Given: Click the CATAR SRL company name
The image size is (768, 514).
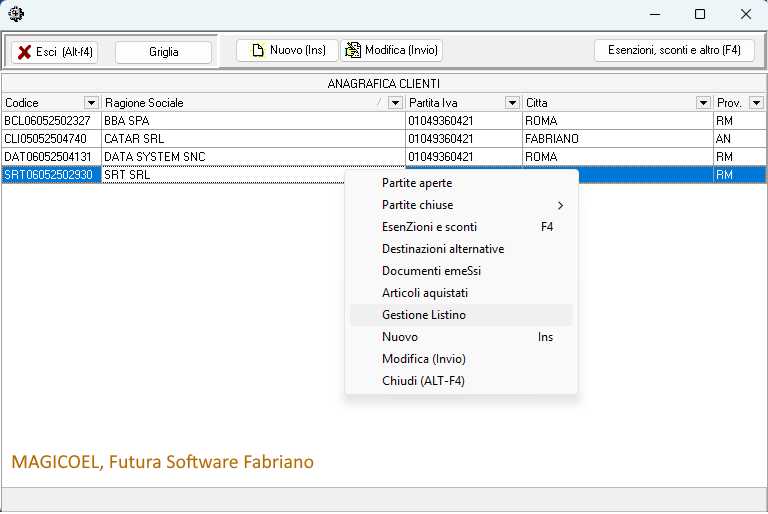Looking at the screenshot, I should (134, 139).
